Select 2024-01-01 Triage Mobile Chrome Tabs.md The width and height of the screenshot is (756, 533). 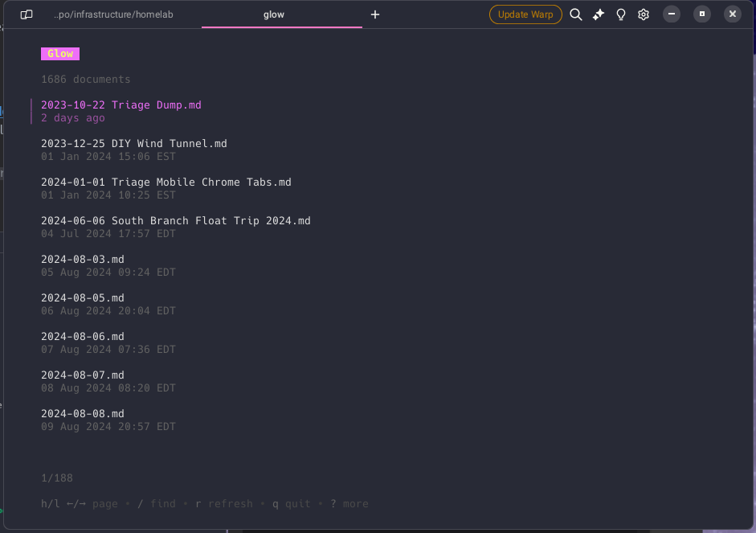click(x=166, y=182)
